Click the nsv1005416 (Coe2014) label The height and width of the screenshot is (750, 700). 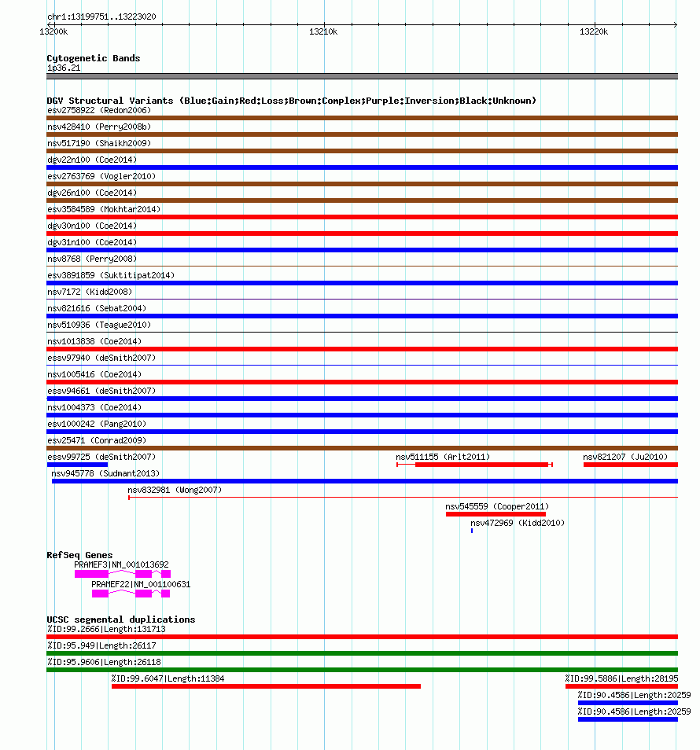[94, 374]
